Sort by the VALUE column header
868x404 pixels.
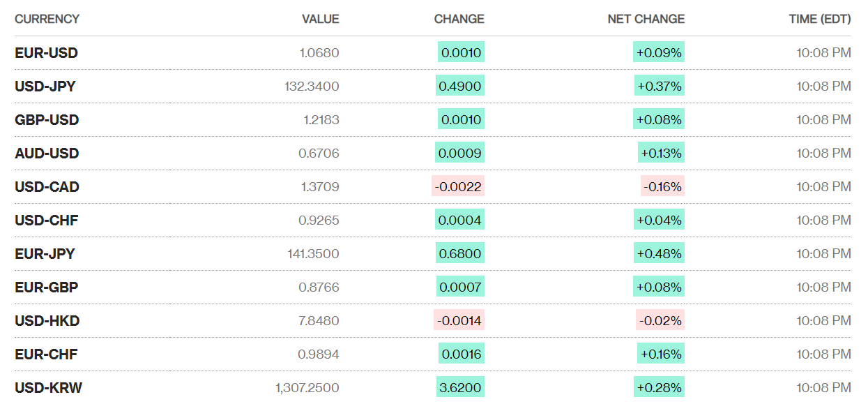(320, 19)
